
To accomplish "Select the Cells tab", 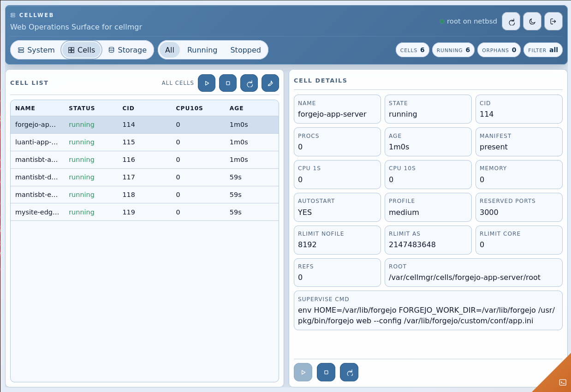I will tap(82, 50).
